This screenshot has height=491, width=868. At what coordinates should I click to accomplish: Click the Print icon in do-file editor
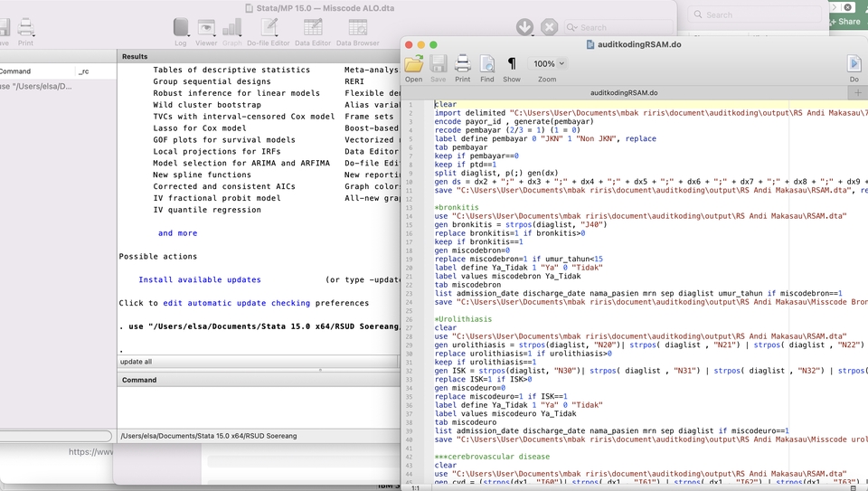462,64
